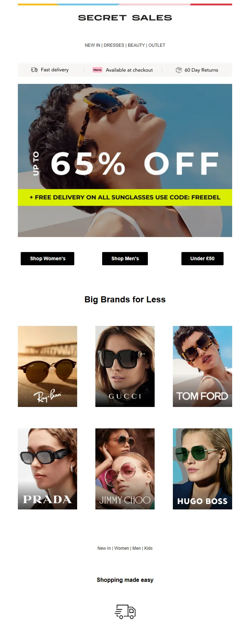Screen dimensions: 250x644
Task: Visit the OUTLET link
Action: pos(157,45)
